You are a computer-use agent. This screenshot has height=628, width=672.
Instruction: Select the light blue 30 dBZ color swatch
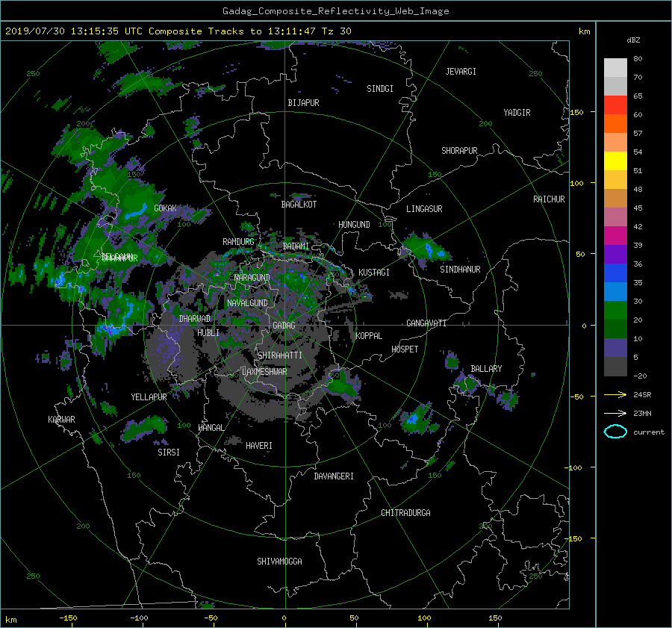(615, 292)
